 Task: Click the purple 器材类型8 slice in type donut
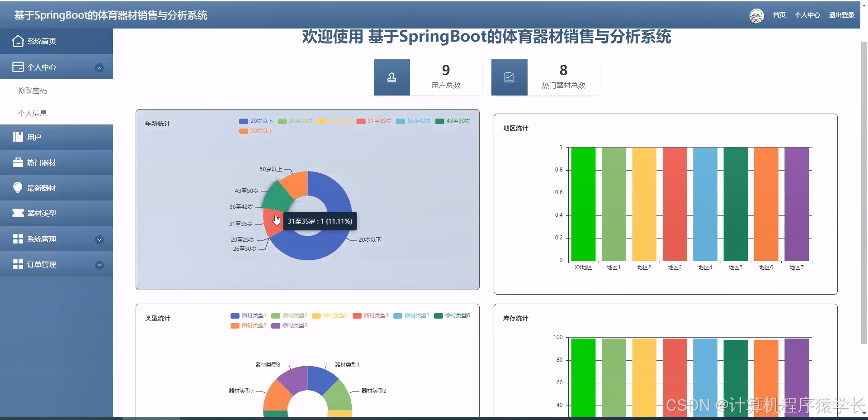tap(294, 379)
